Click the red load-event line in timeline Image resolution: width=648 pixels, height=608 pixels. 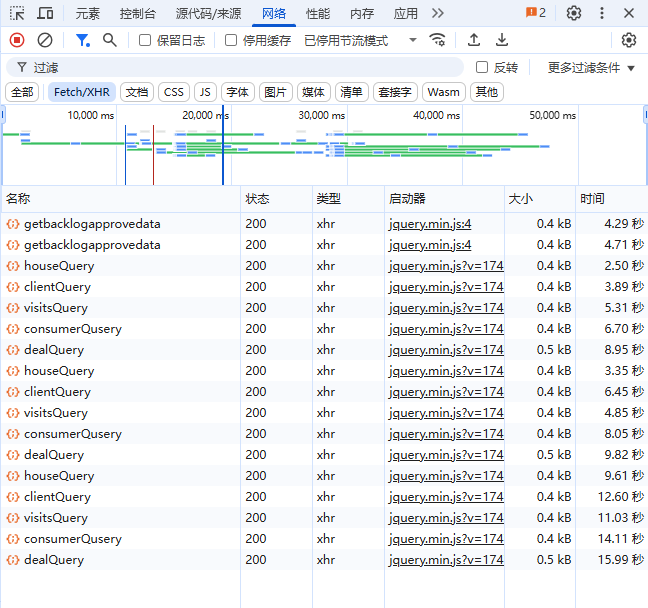click(x=153, y=155)
